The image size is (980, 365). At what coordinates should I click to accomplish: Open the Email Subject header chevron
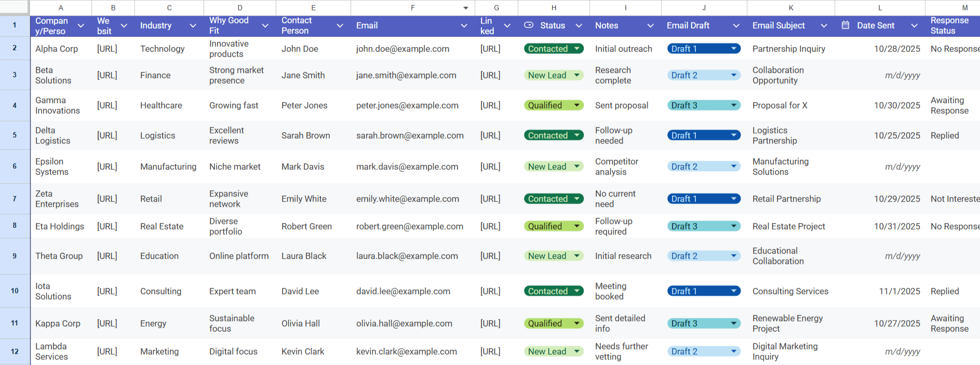click(824, 25)
